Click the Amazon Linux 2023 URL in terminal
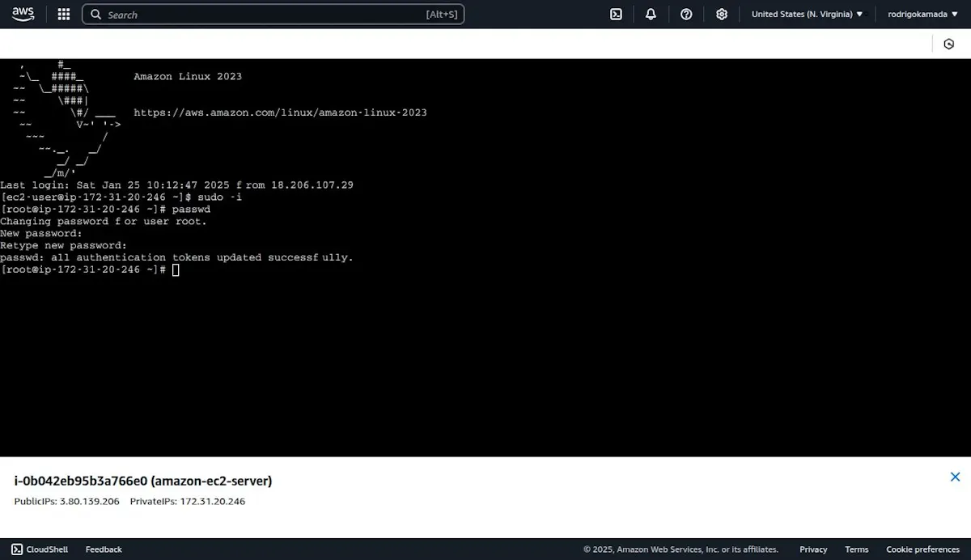This screenshot has width=971, height=560. pyautogui.click(x=280, y=112)
